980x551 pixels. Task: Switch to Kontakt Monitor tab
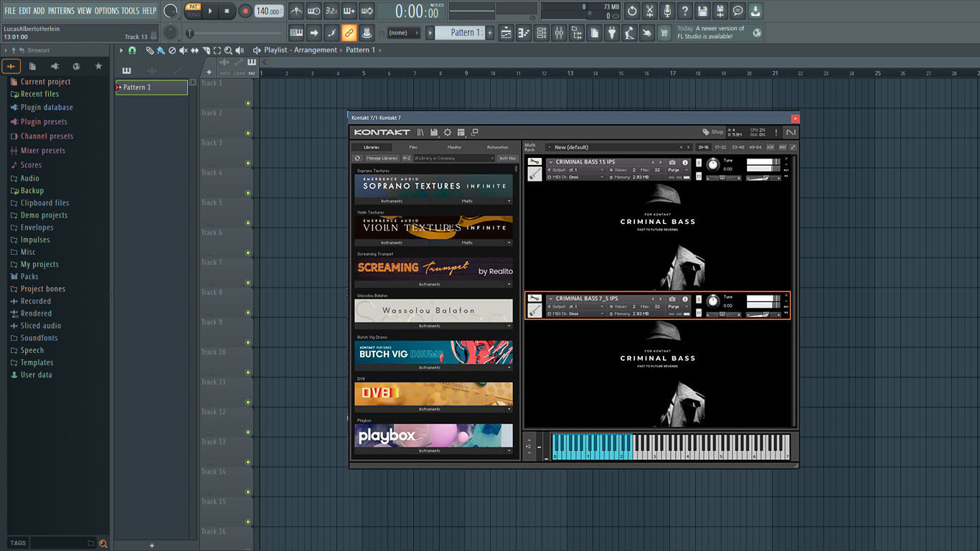click(454, 147)
